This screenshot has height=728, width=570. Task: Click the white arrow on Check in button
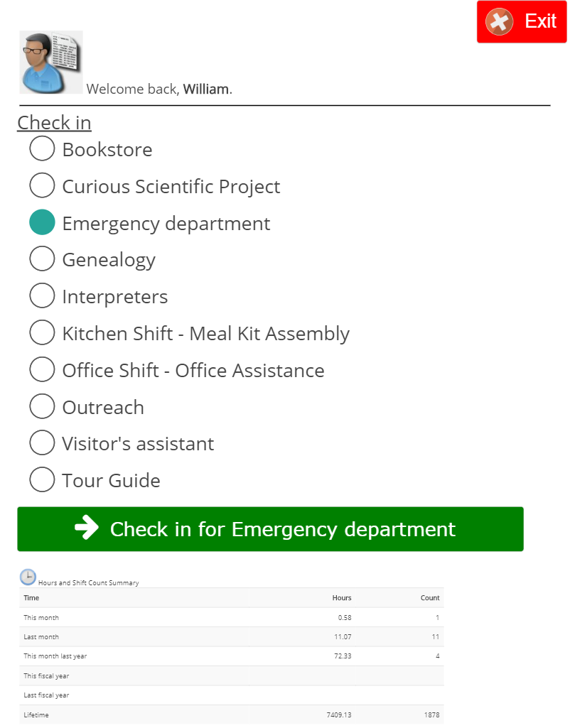click(87, 528)
